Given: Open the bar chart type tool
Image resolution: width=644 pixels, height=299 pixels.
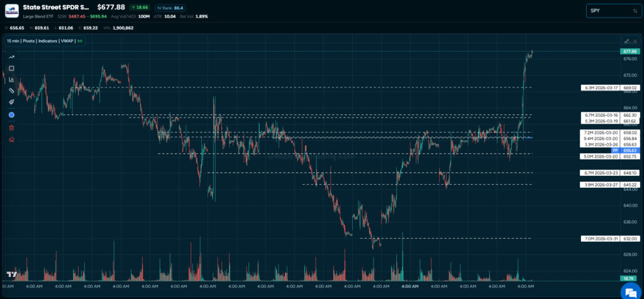Looking at the screenshot, I should pos(11,79).
